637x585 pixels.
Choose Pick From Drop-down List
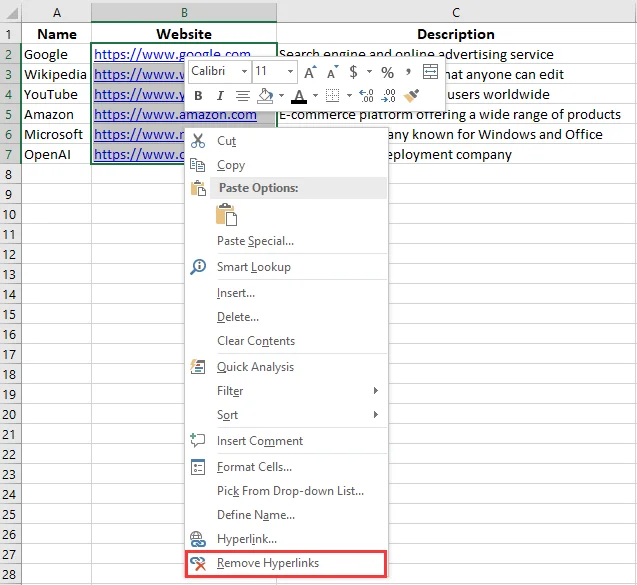coord(286,491)
